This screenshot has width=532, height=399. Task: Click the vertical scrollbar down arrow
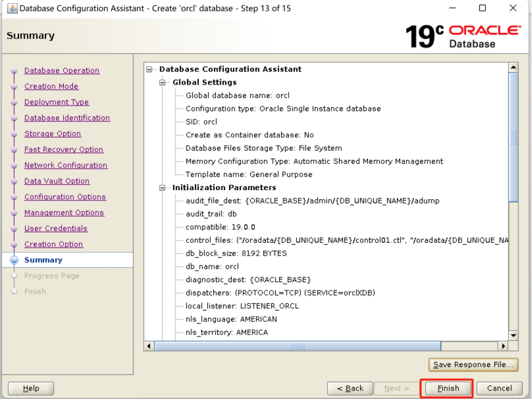[513, 336]
